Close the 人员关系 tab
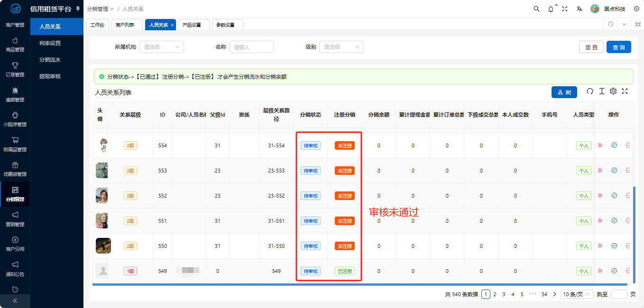This screenshot has width=644, height=308. tap(172, 25)
